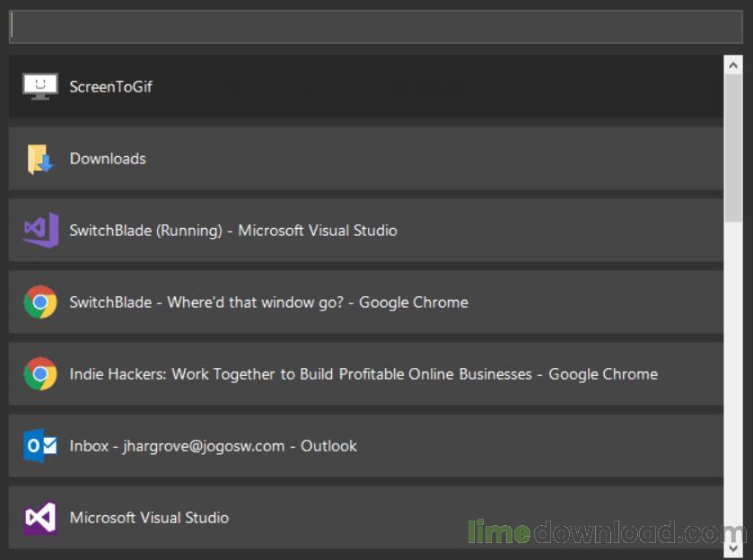Click the Visual Studio icon in the bottom row

point(40,518)
